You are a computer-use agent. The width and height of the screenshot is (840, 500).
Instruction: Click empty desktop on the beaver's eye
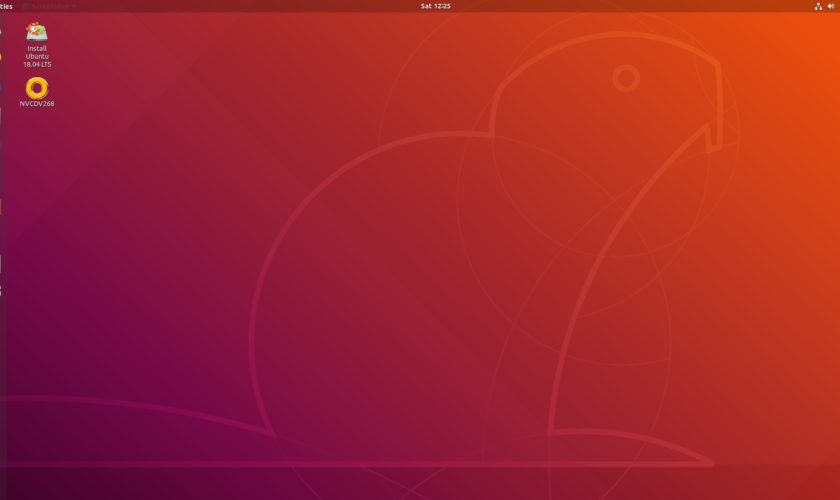626,77
